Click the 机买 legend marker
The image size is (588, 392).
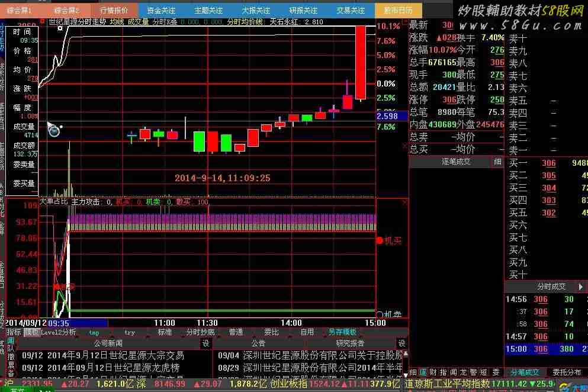389,241
